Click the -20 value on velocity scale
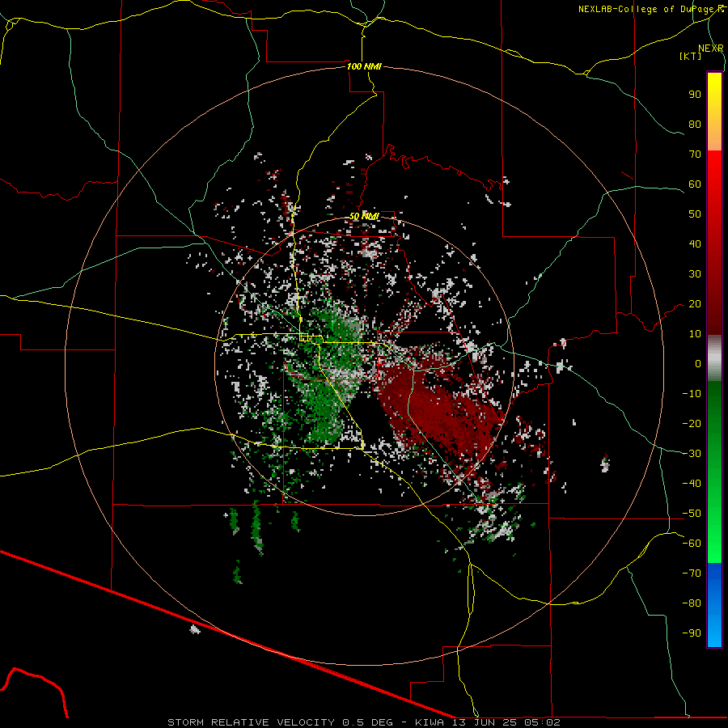This screenshot has width=728, height=728. 692,424
